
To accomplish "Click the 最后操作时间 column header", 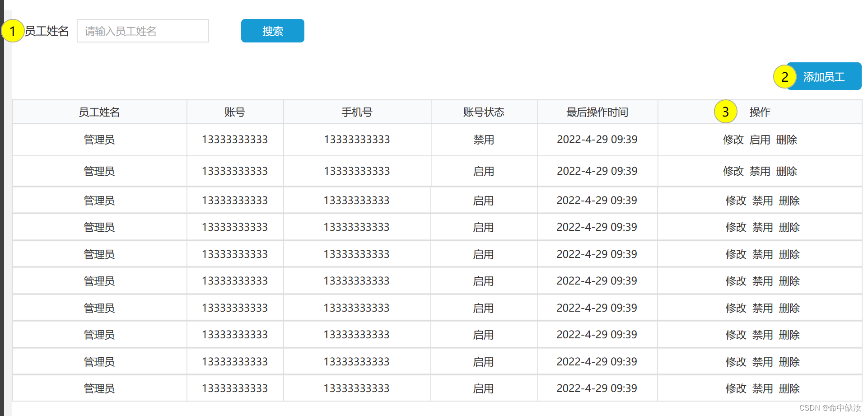I will pyautogui.click(x=597, y=112).
